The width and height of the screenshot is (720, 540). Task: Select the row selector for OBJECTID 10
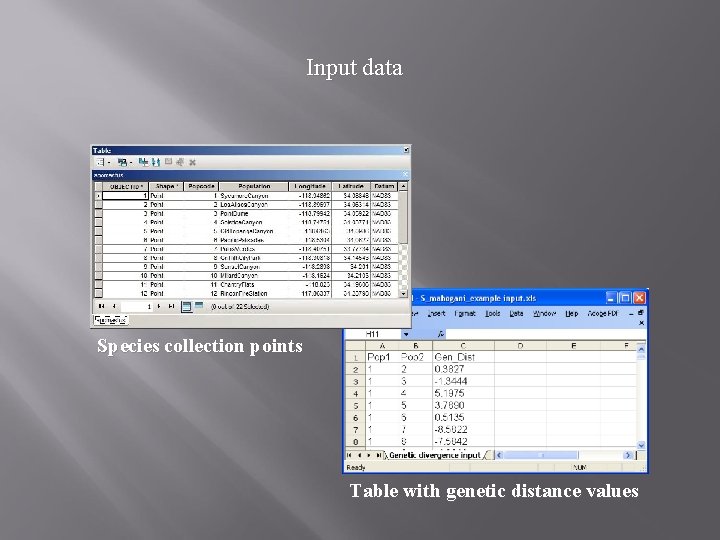click(98, 276)
